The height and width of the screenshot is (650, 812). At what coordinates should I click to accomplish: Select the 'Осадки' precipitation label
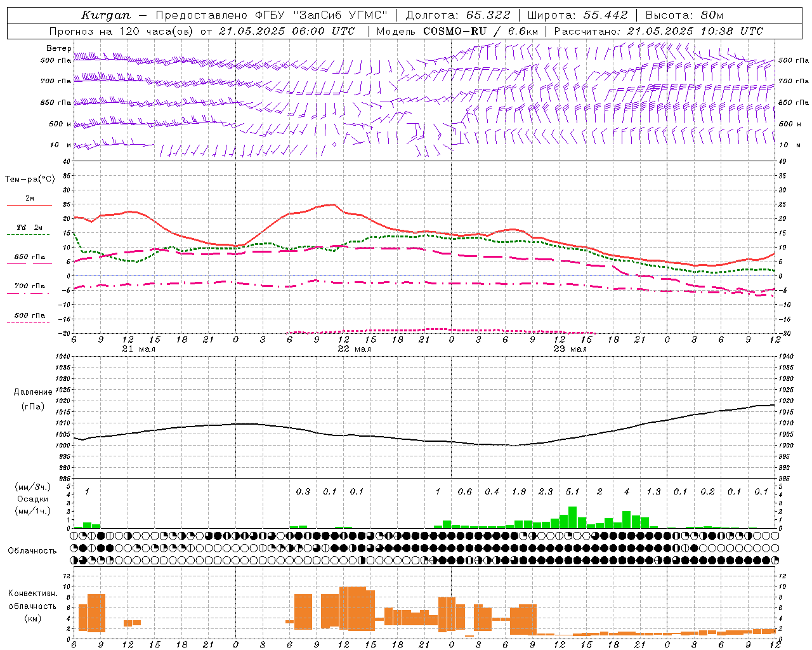(x=33, y=499)
